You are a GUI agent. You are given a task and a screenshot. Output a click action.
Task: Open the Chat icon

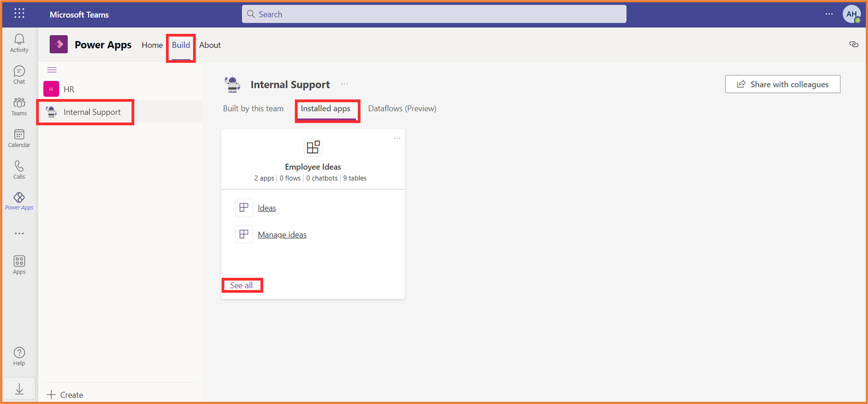tap(19, 74)
